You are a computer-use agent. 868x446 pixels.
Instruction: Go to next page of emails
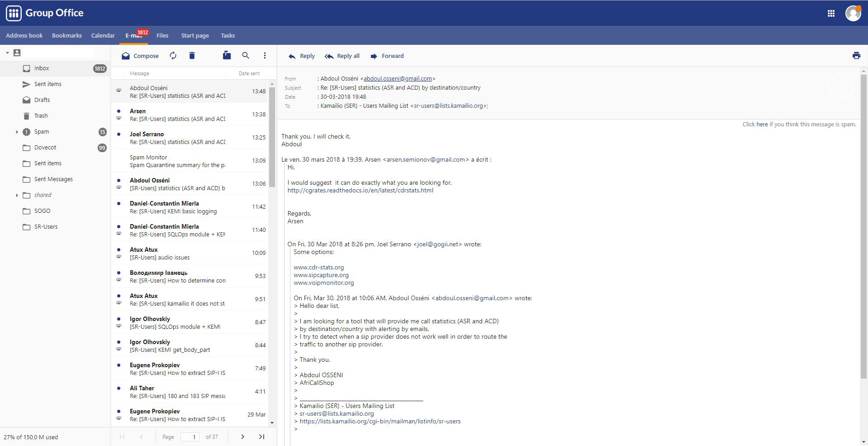pyautogui.click(x=242, y=437)
